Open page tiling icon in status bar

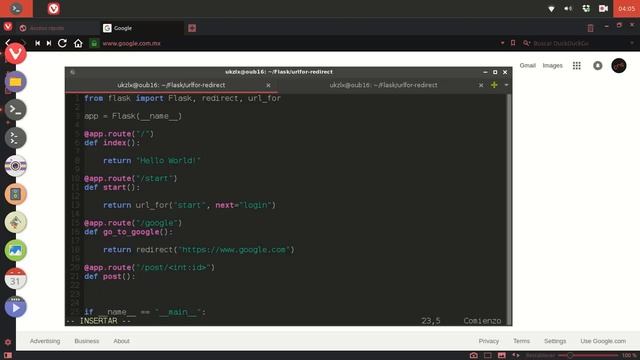click(488, 356)
